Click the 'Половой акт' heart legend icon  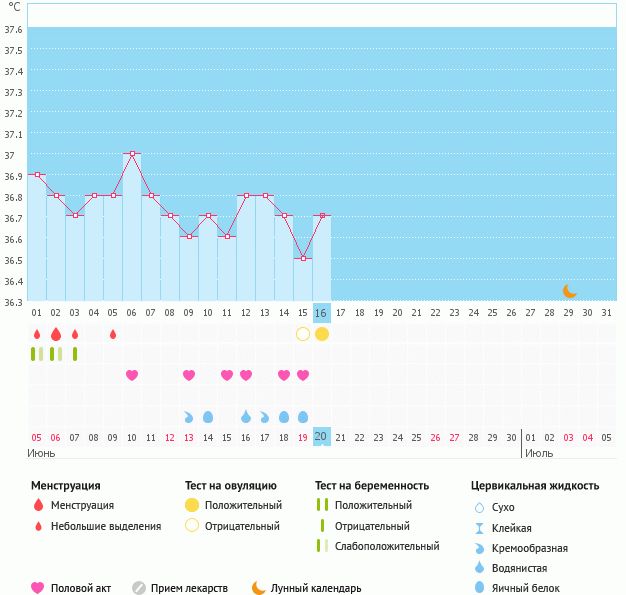pos(38,588)
